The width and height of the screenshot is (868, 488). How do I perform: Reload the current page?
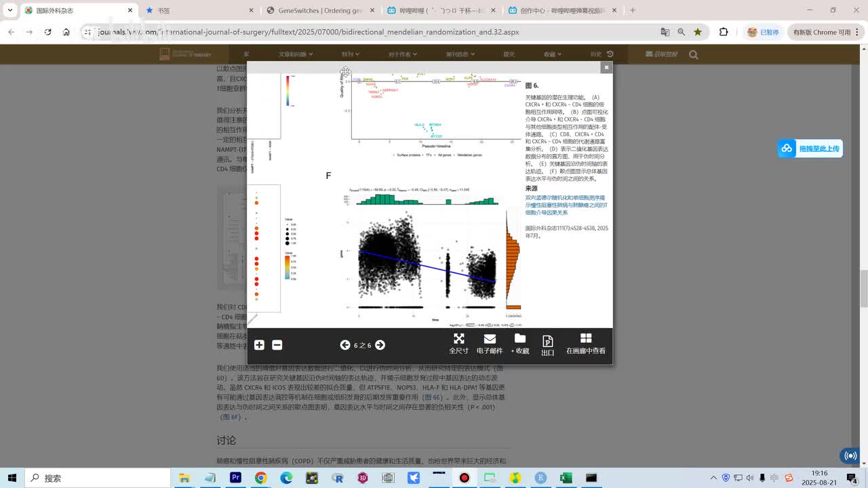tap(47, 32)
